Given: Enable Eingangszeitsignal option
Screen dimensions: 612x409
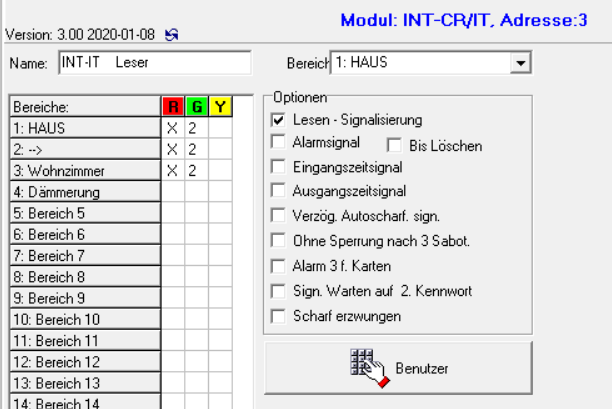Looking at the screenshot, I should [x=278, y=167].
